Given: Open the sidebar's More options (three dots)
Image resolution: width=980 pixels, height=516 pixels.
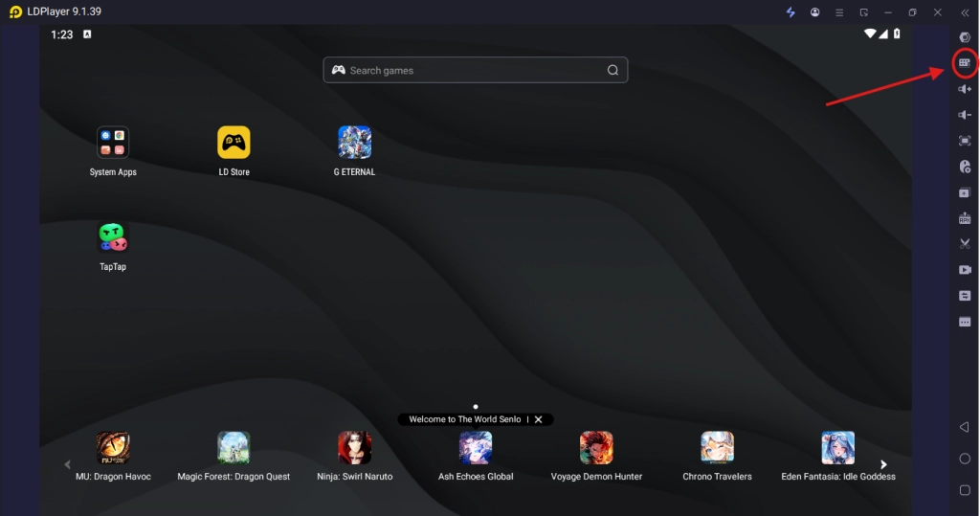Looking at the screenshot, I should (x=965, y=322).
